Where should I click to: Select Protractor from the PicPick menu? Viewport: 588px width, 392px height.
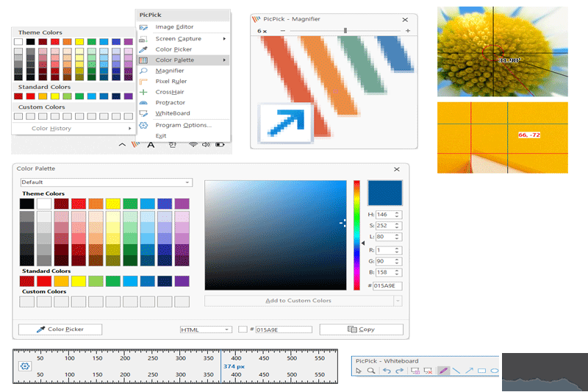tap(170, 103)
